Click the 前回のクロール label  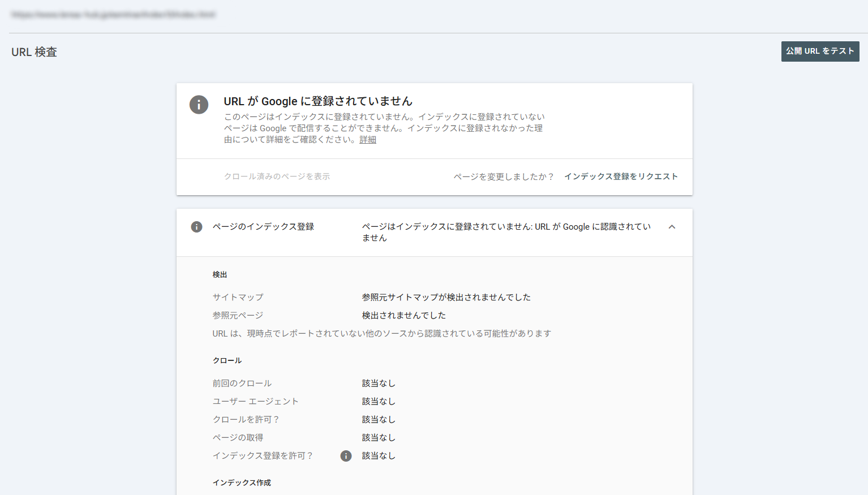tap(242, 383)
